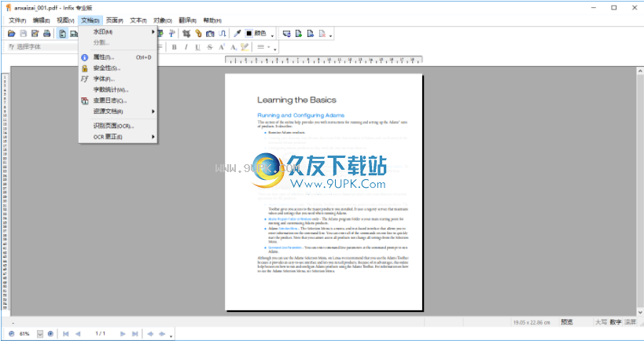Image resolution: width=644 pixels, height=341 pixels.
Task: Pick the eyedropper tool
Action: 237,34
